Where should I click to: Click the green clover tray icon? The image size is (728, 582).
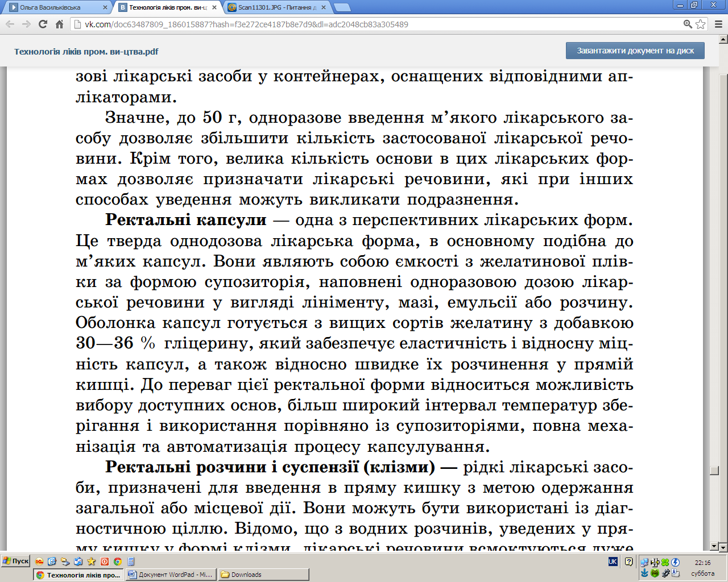(665, 562)
